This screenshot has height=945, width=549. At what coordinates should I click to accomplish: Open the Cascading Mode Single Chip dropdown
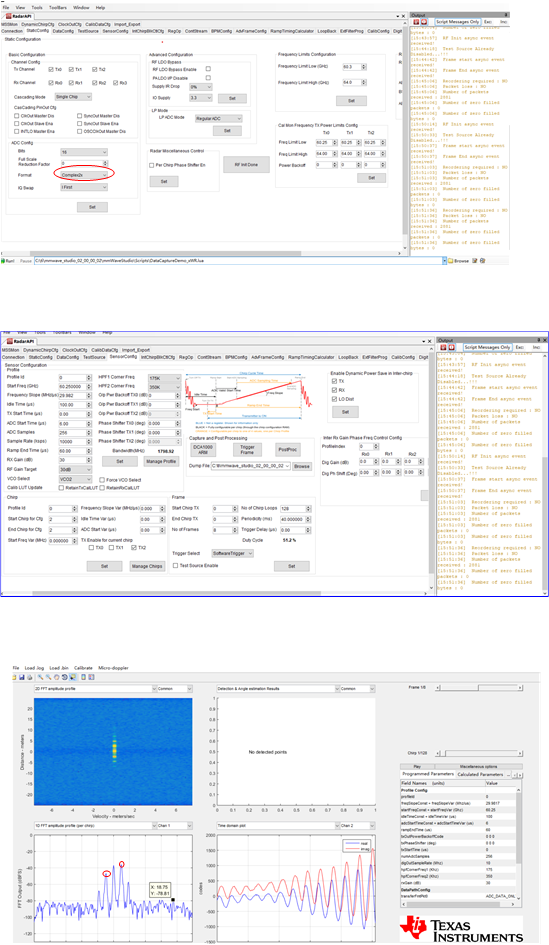pyautogui.click(x=73, y=97)
